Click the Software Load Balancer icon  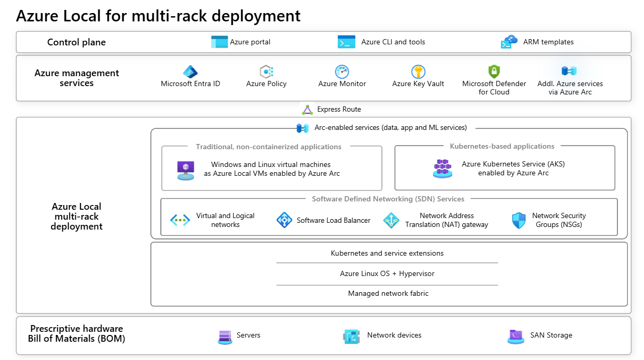284,220
